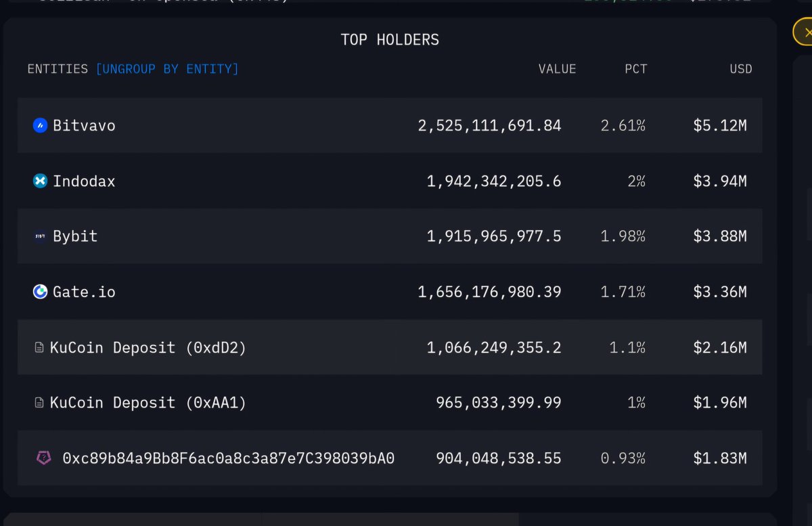Click the Bybit entity logo icon
812x526 pixels.
[x=40, y=236]
